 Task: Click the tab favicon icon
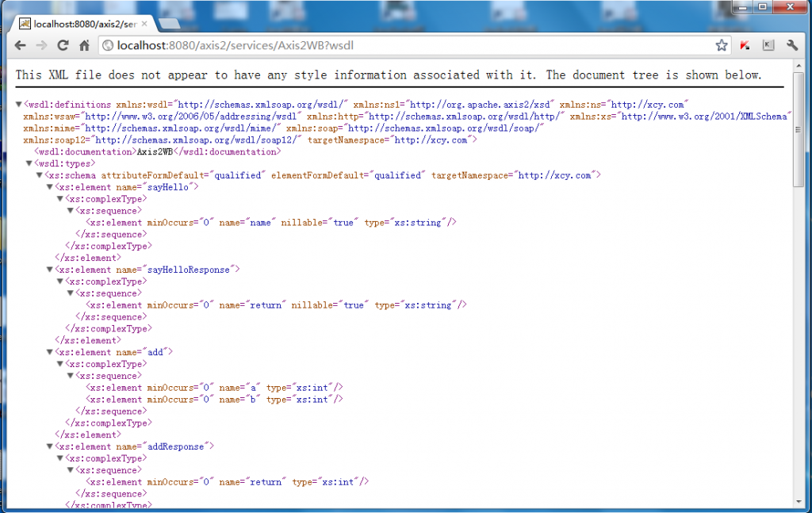[x=25, y=23]
